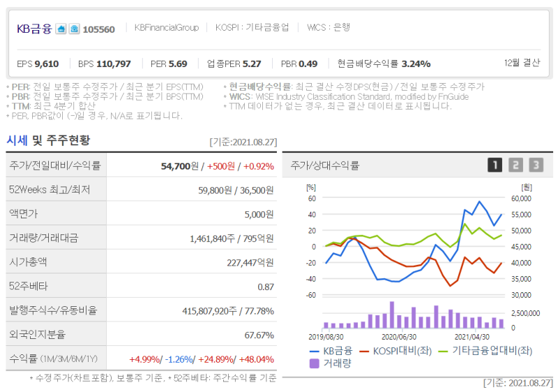The height and width of the screenshot is (392, 558).
Task: Click the PER value 5.69
Action: click(x=178, y=64)
